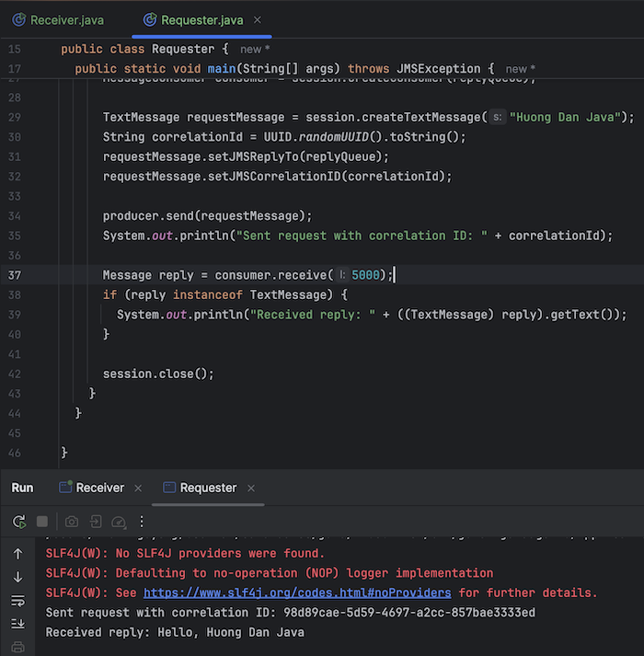
Task: Click the correlation ID output line in console
Action: click(x=290, y=613)
